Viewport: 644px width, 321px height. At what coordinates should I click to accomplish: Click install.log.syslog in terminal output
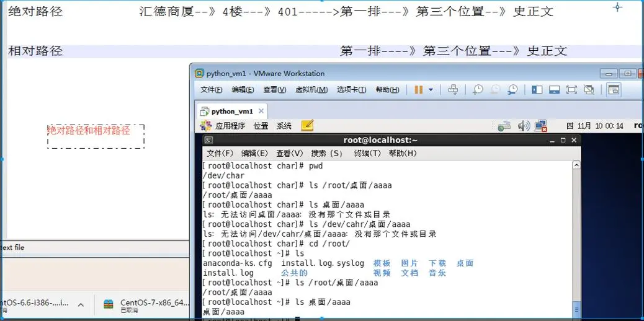click(323, 263)
